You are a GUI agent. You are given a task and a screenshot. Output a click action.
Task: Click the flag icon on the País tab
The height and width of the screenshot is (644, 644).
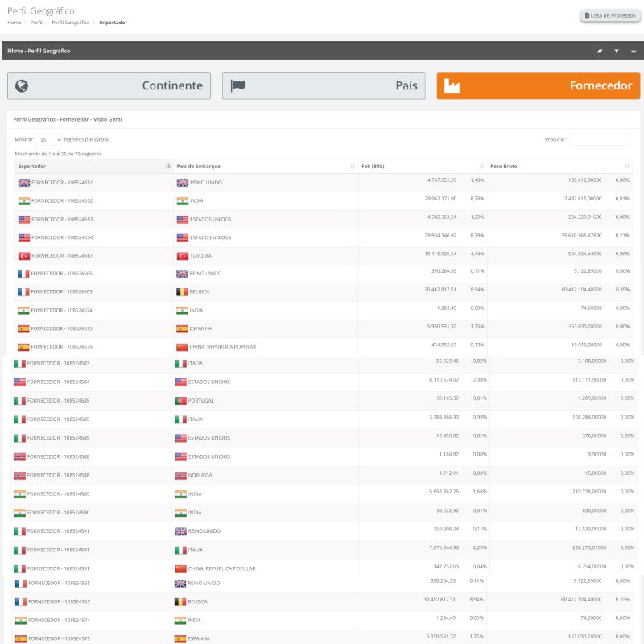[237, 85]
